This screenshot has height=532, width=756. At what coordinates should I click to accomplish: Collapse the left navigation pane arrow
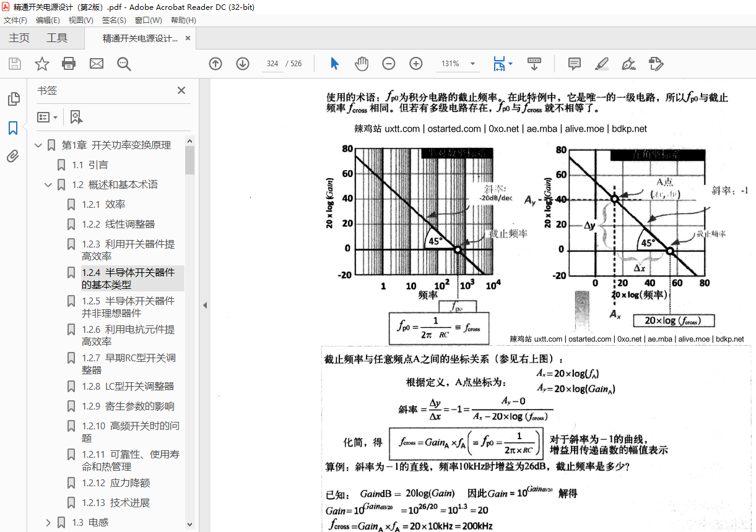click(x=204, y=305)
